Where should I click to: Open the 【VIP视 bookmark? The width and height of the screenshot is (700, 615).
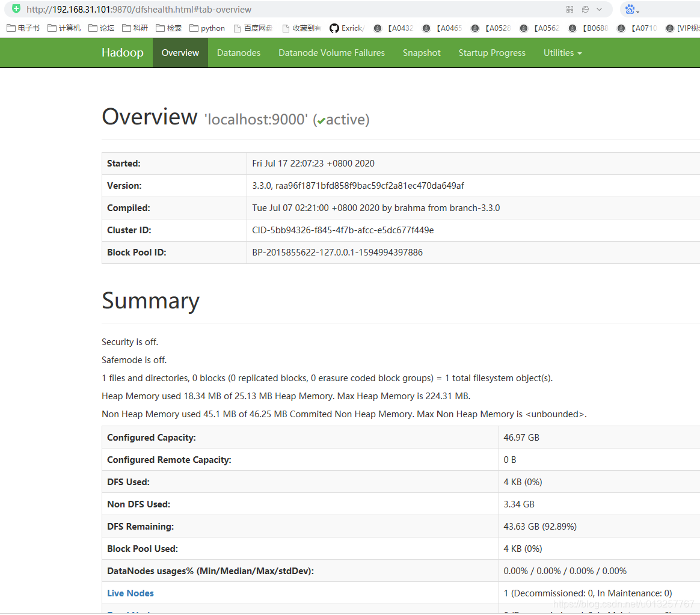click(x=683, y=28)
